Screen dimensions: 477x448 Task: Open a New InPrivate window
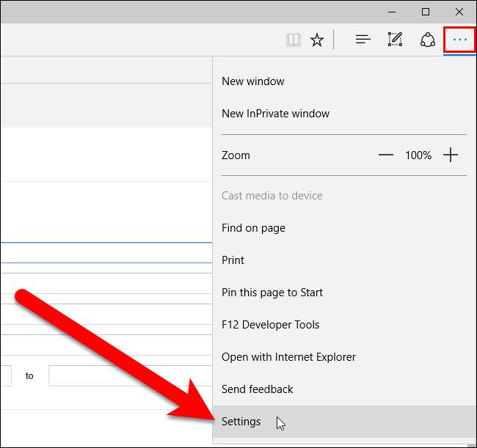click(275, 114)
